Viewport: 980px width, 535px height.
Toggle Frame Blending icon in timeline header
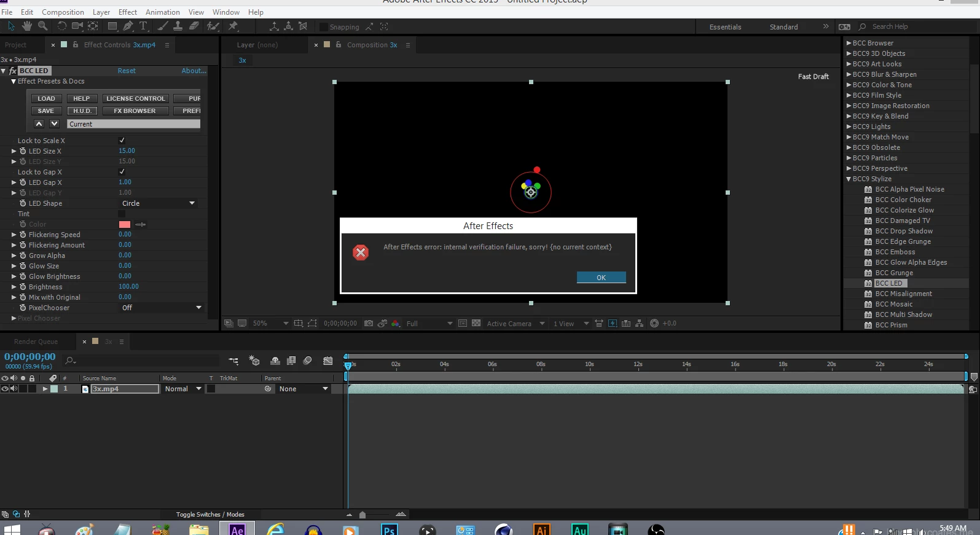point(291,361)
